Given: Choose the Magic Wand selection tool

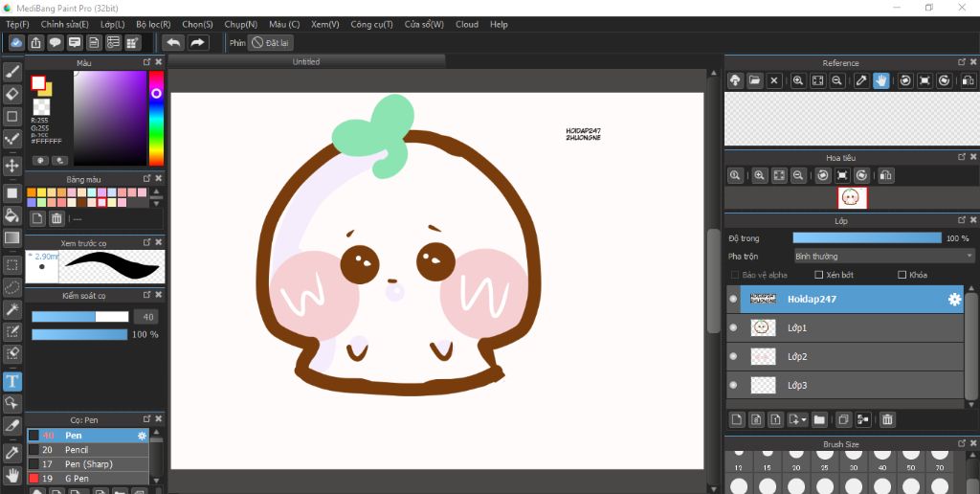Looking at the screenshot, I should click(x=12, y=309).
